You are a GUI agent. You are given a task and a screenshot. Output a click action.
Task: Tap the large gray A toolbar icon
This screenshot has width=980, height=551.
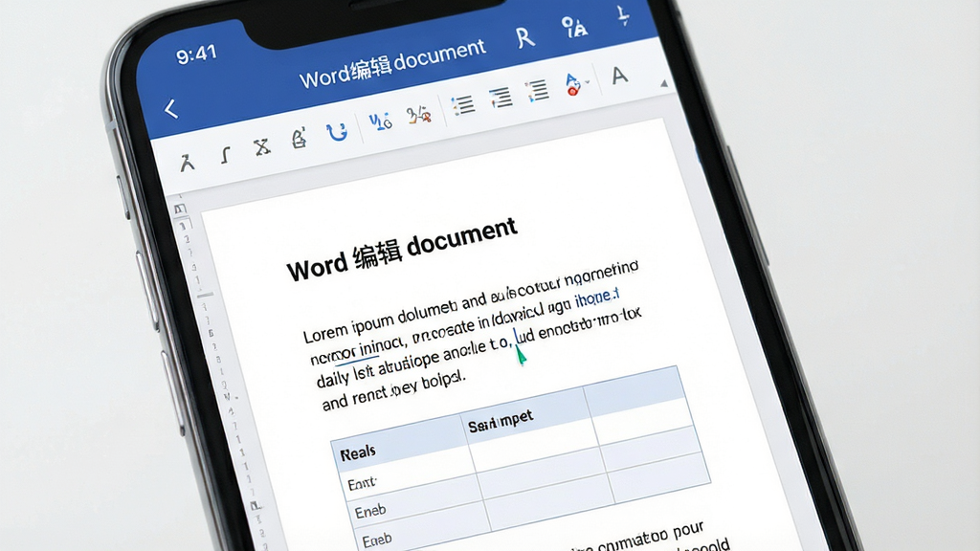tap(619, 76)
